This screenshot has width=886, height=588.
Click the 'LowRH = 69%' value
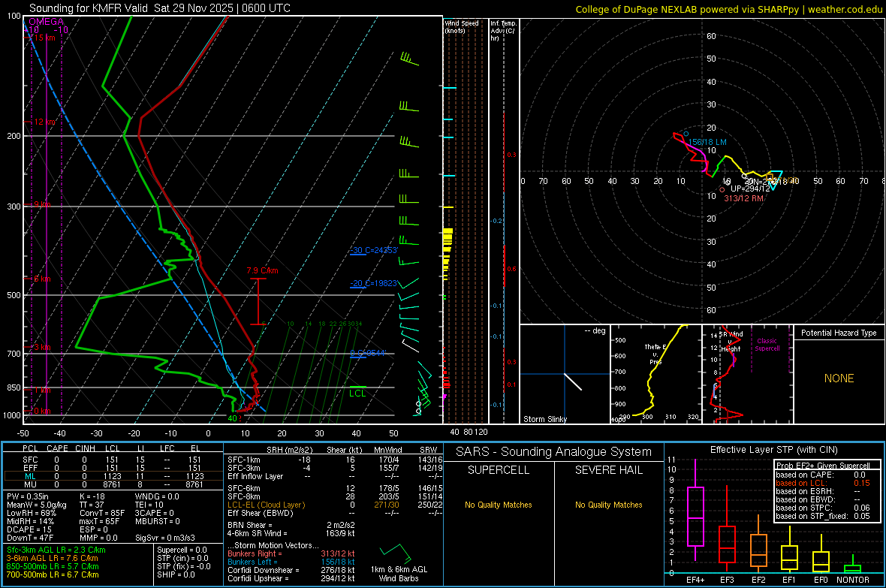pyautogui.click(x=31, y=514)
